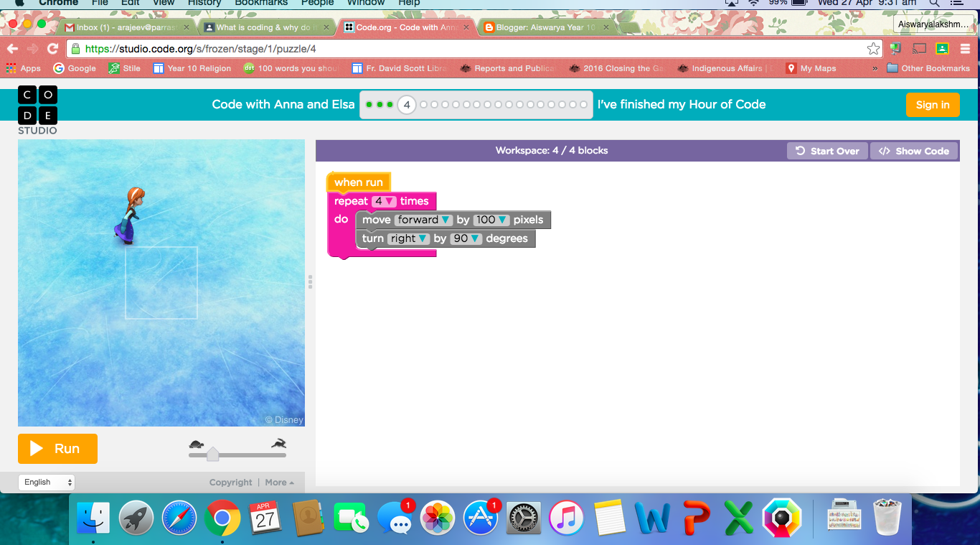Open the History menu in menu bar
This screenshot has height=545, width=980.
point(204,3)
